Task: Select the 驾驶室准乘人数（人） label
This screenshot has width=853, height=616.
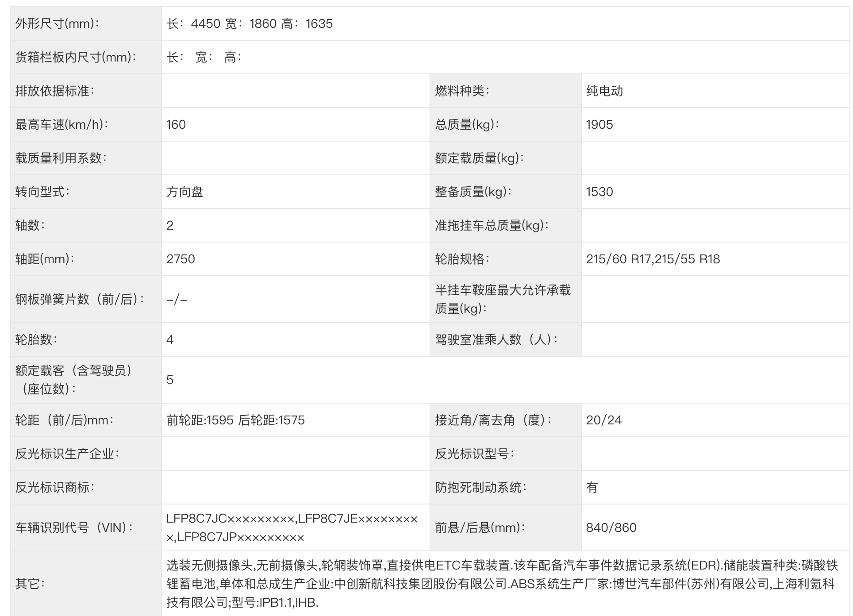Action: click(496, 339)
